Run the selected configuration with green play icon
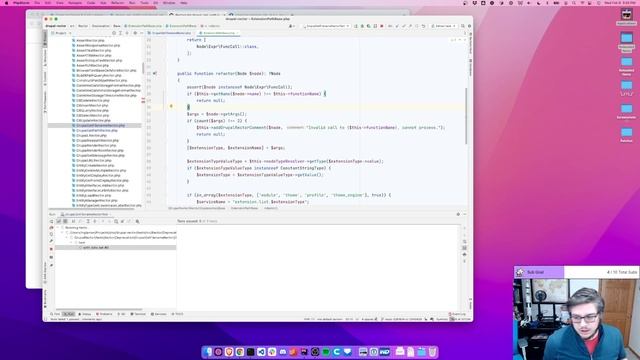640x360 pixels. point(356,26)
